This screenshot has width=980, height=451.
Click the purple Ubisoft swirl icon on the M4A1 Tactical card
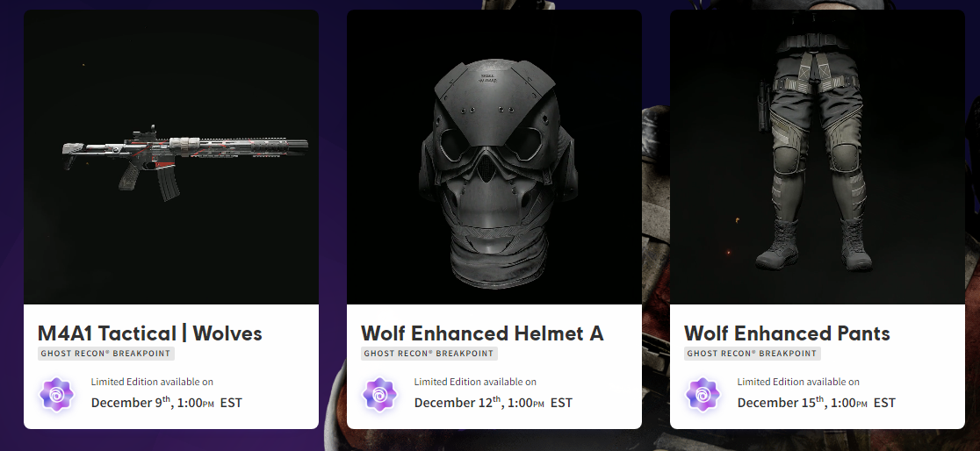57,394
